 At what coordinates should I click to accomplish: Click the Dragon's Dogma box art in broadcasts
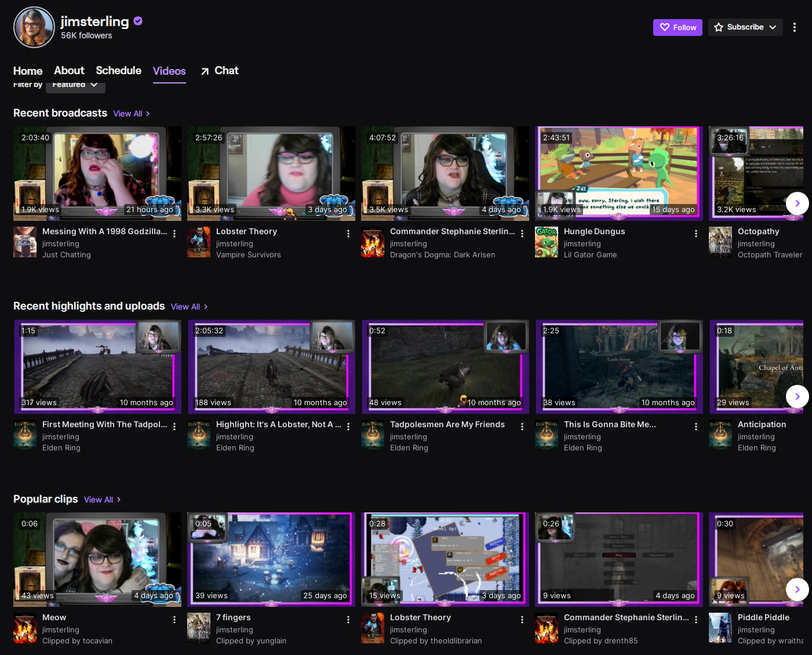(x=373, y=242)
